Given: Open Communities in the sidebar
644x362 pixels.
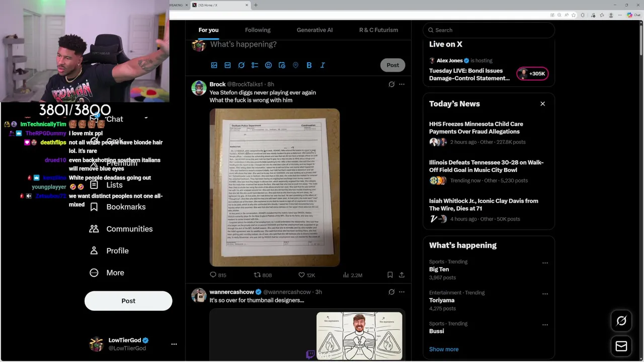Looking at the screenshot, I should pos(121,229).
